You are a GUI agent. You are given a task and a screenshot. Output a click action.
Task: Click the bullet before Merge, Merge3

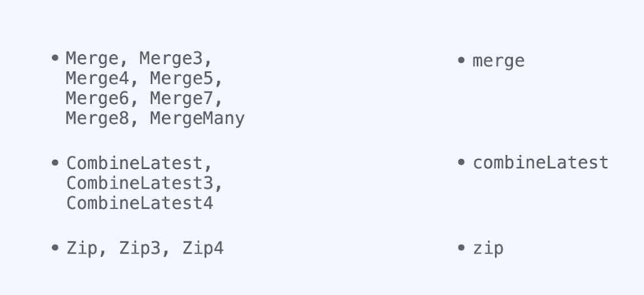(55, 58)
